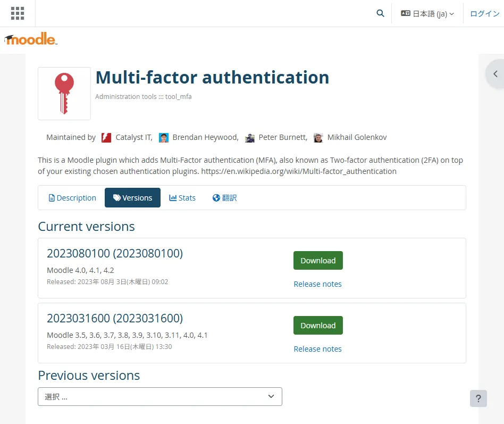Open the 日本語 (ja) language dropdown

[427, 13]
